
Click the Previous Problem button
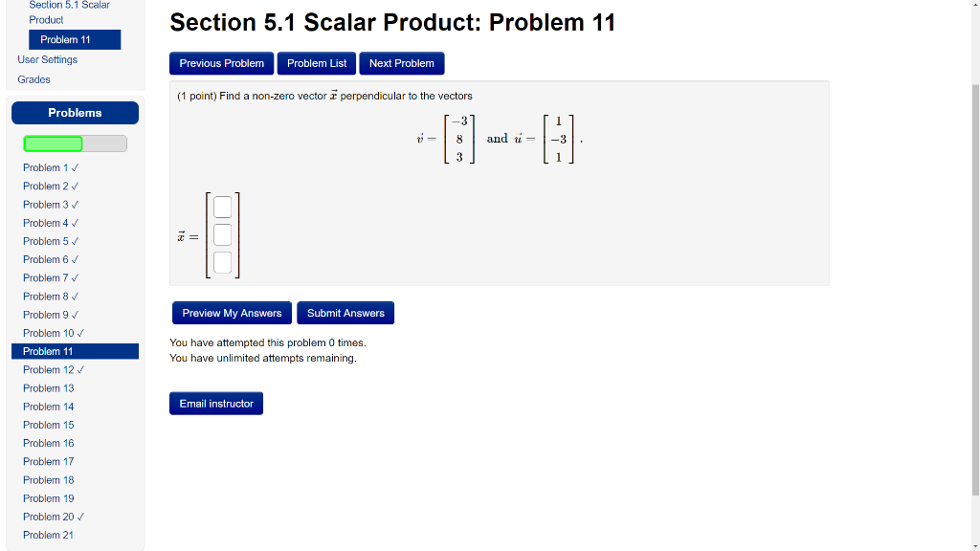point(221,63)
